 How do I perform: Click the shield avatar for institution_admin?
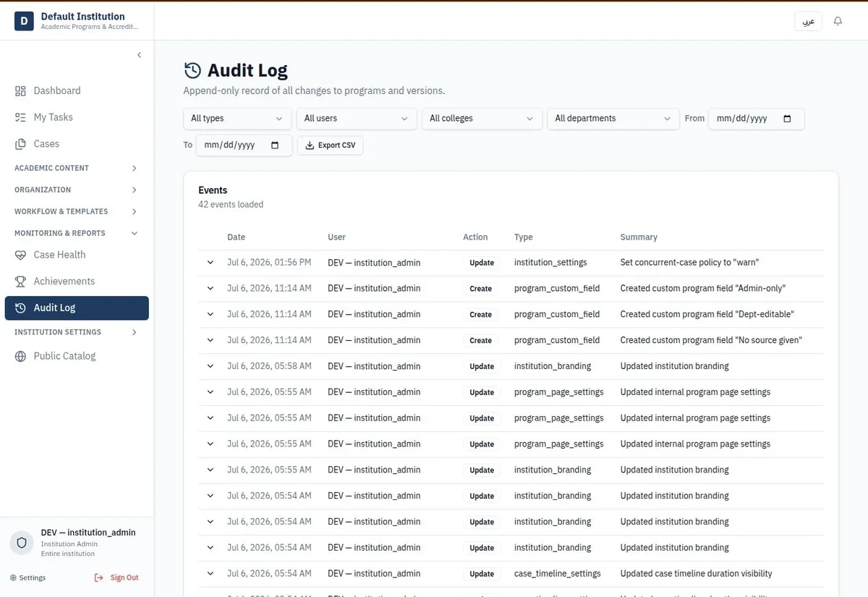pos(22,543)
